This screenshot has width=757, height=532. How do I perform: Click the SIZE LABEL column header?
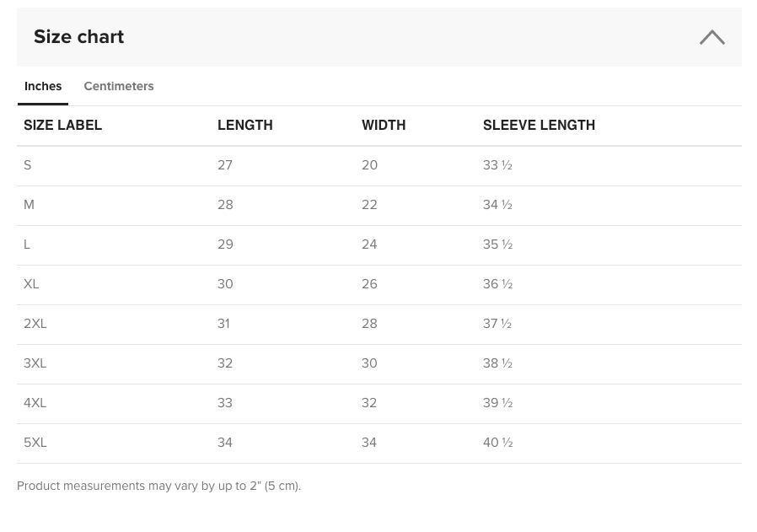pyautogui.click(x=62, y=126)
